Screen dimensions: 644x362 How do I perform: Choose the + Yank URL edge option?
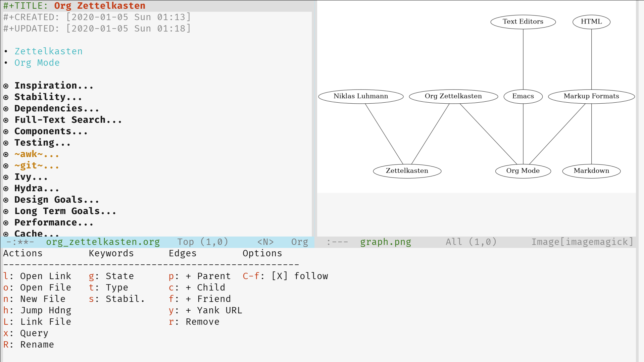[x=205, y=310]
